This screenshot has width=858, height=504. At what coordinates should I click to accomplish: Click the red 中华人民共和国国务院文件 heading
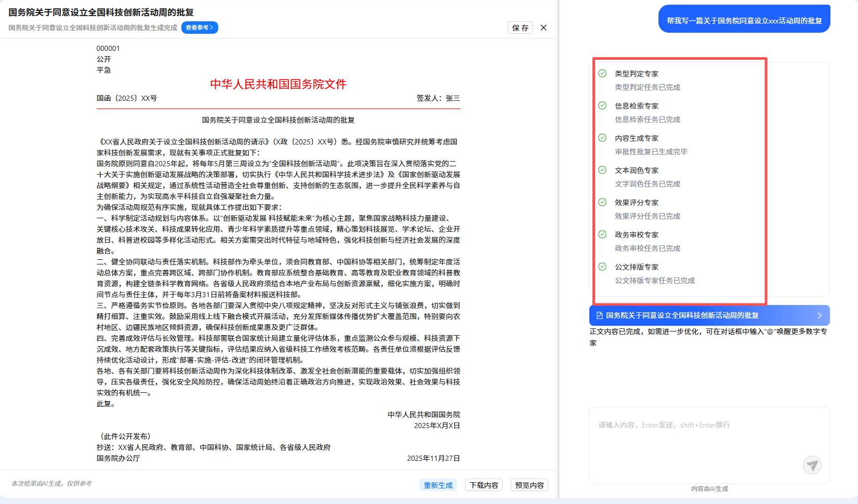tap(278, 84)
